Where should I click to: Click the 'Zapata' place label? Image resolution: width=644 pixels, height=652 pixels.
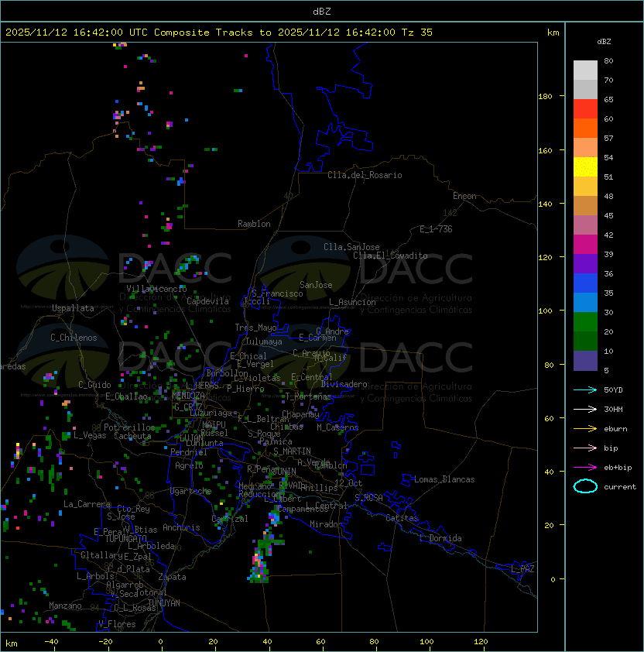172,577
